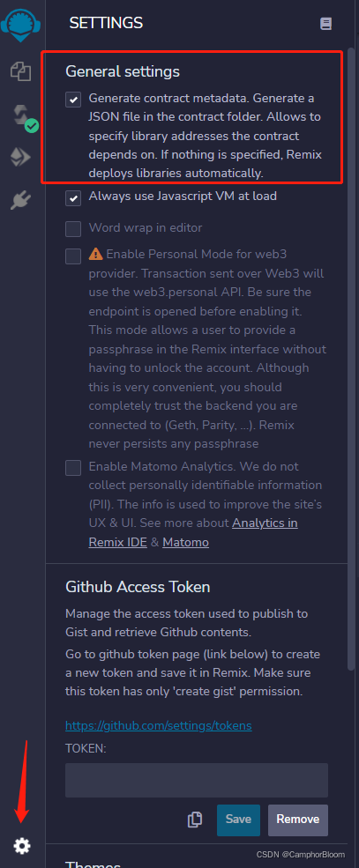
Task: Copy the token with clipboard icon
Action: tap(195, 820)
